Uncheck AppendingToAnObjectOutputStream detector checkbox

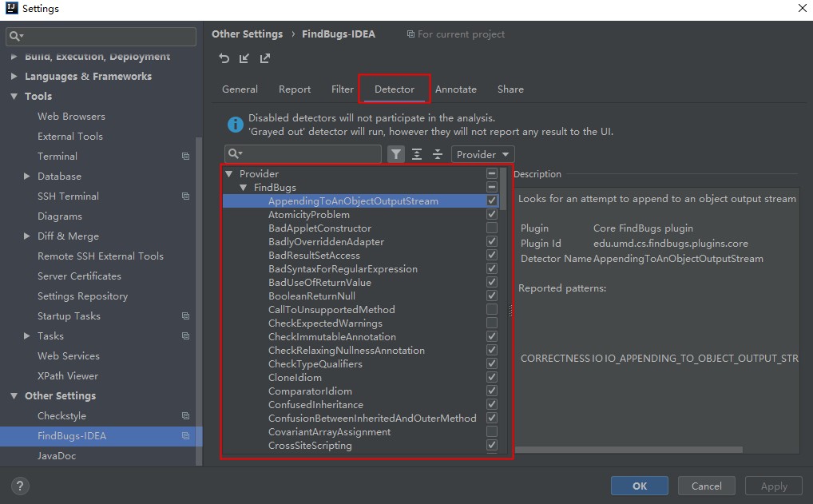coord(492,200)
